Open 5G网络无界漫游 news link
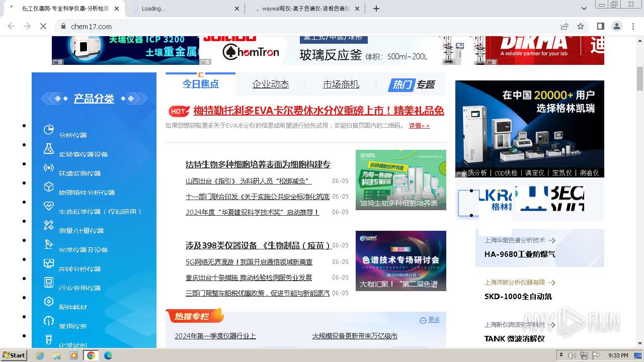This screenshot has height=362, width=644. [x=249, y=262]
